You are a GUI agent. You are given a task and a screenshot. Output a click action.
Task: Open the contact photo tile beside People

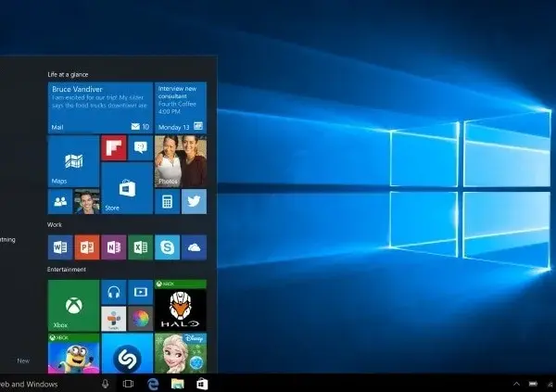tap(87, 201)
